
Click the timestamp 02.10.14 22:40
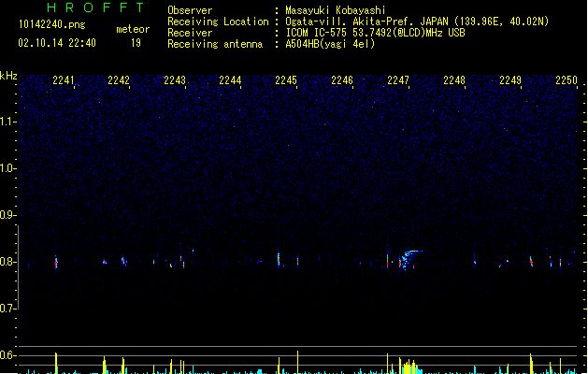pyautogui.click(x=57, y=43)
